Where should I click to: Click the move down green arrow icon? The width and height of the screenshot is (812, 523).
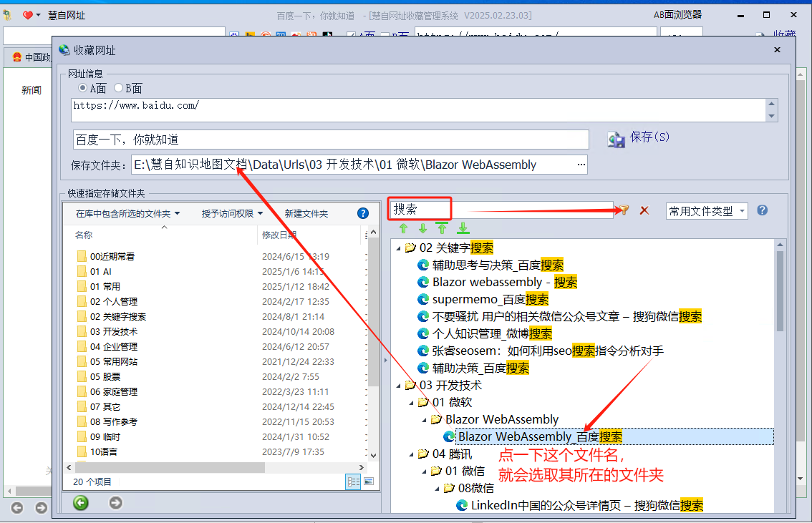422,228
